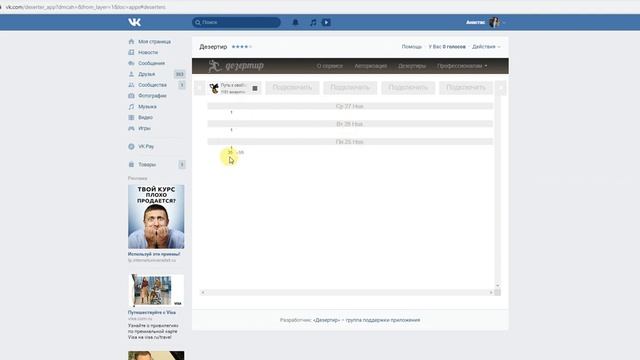Click the Поиск search field
This screenshot has width=640, height=360.
[236, 22]
